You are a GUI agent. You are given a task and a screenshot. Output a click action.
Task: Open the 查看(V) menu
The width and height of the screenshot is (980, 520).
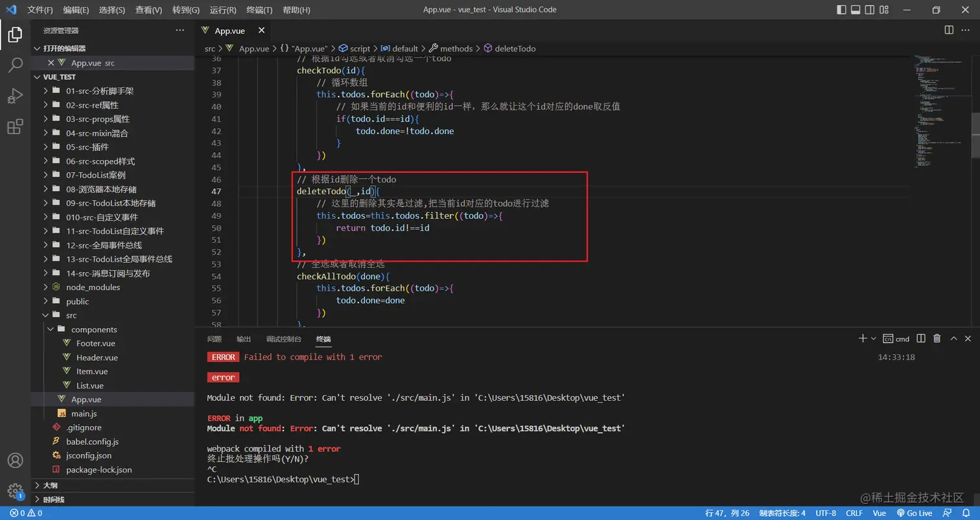149,10
